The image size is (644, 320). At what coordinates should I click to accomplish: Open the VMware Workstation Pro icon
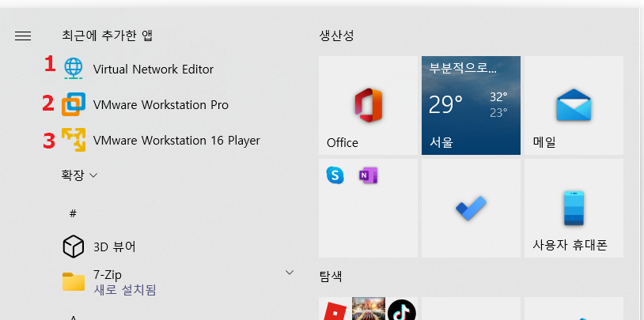(74, 104)
